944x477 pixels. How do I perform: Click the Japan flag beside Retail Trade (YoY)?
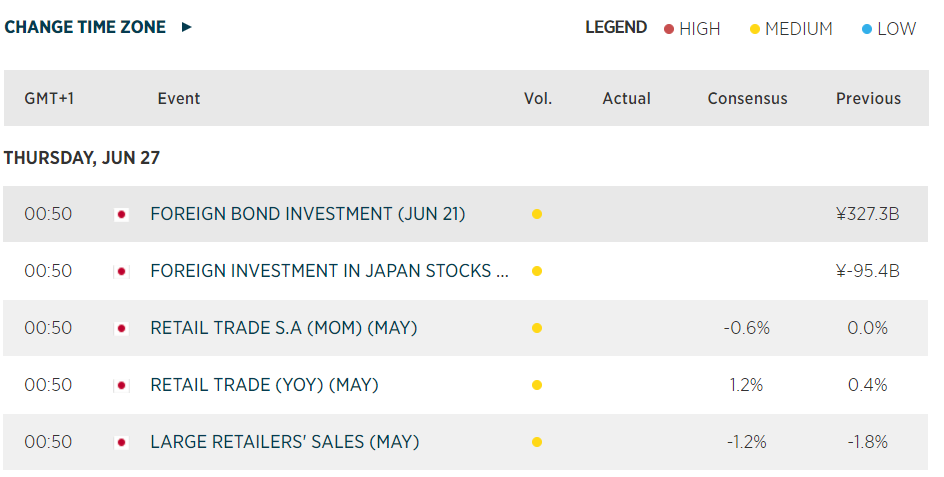click(x=122, y=385)
